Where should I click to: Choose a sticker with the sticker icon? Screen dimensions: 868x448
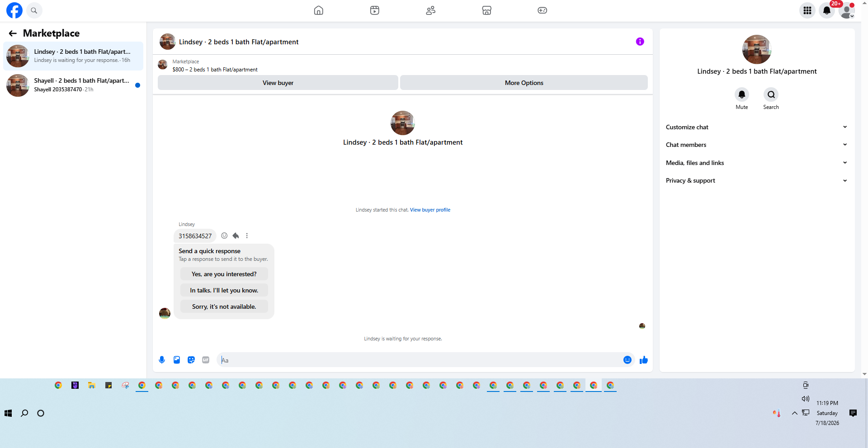[191, 360]
